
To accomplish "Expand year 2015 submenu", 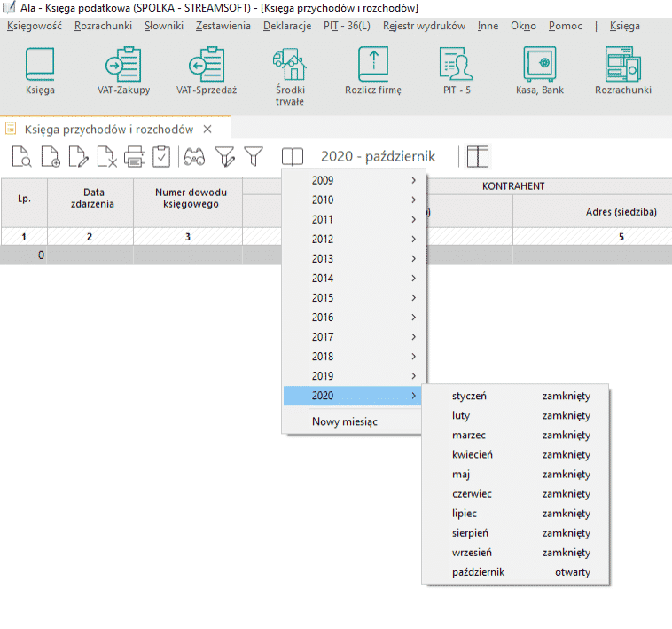I will pyautogui.click(x=353, y=297).
